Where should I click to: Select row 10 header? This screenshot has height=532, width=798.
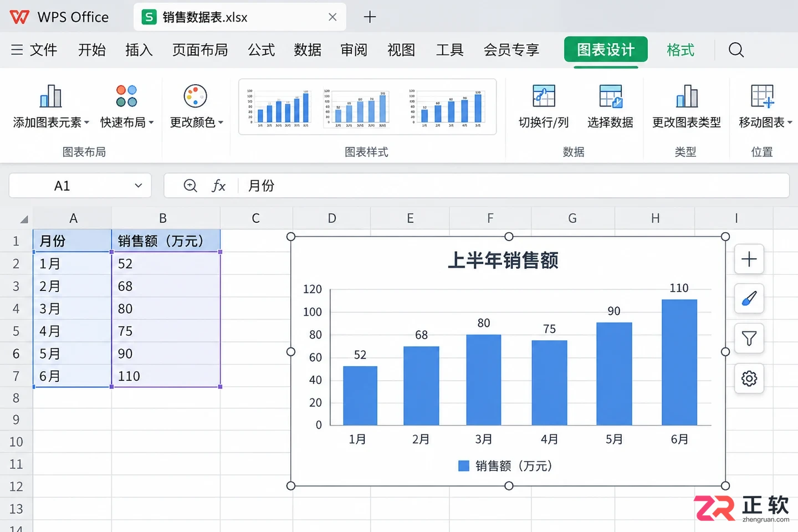tap(16, 442)
